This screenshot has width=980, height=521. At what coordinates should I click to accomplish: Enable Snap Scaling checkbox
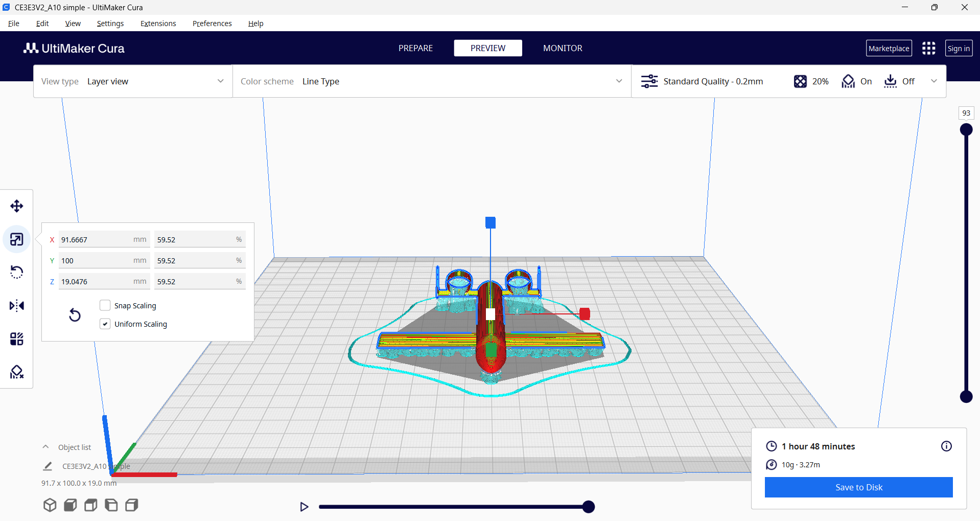(x=105, y=305)
